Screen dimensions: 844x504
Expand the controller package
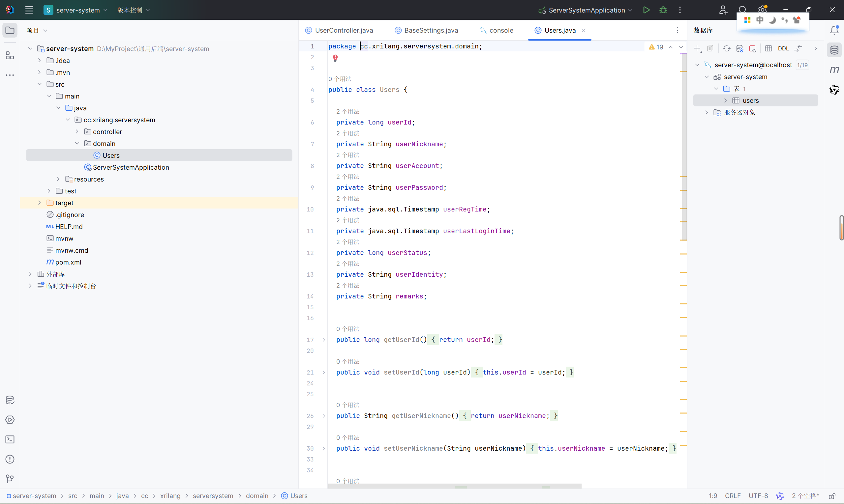[x=77, y=132]
